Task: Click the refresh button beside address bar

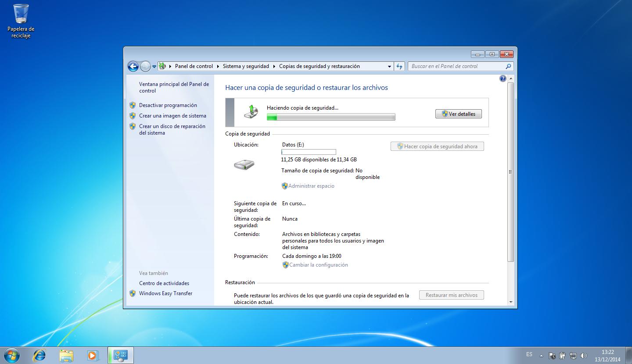Action: 399,66
